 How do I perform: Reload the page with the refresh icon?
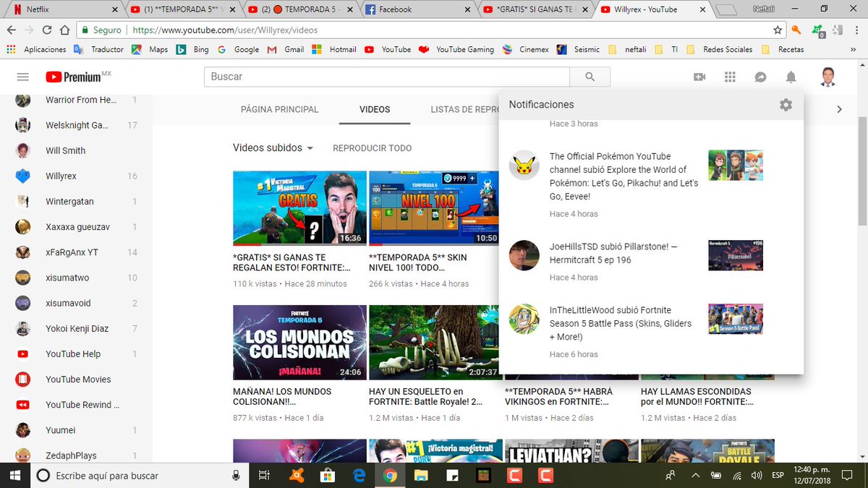[x=47, y=30]
